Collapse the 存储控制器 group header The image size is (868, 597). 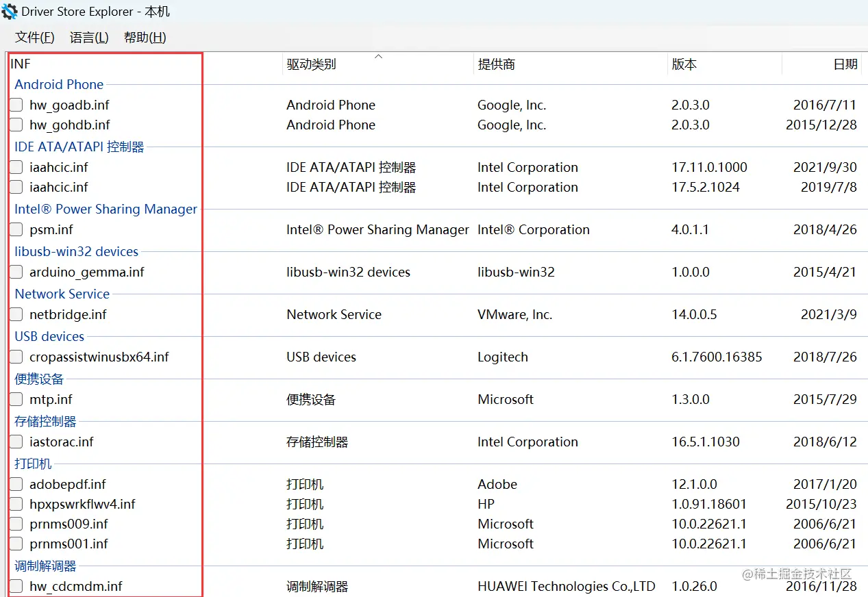(x=45, y=422)
